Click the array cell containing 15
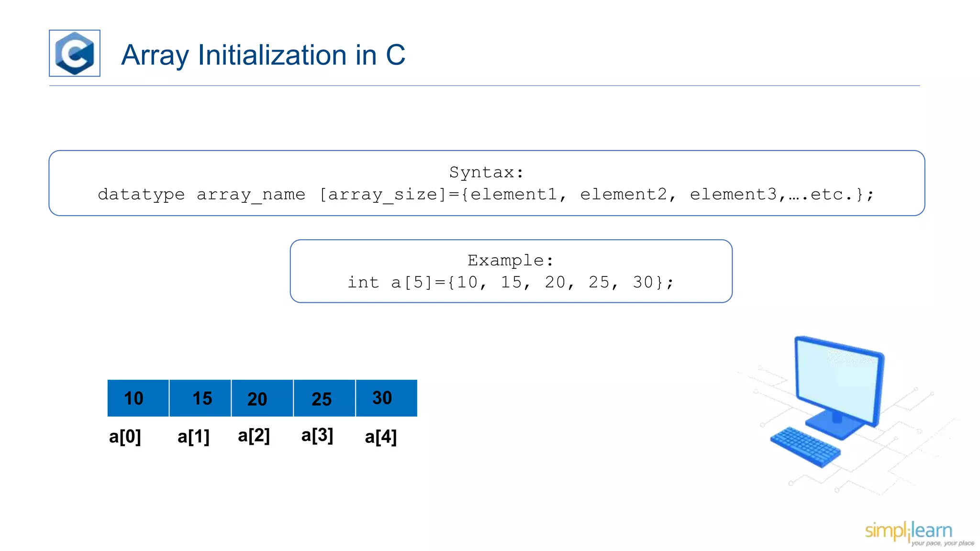980x551 pixels. (200, 398)
